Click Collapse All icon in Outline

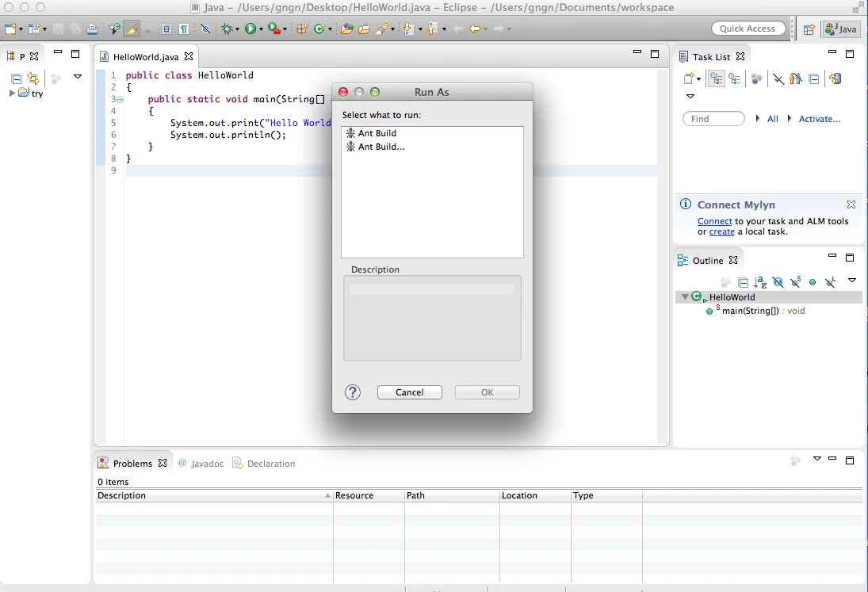[744, 283]
